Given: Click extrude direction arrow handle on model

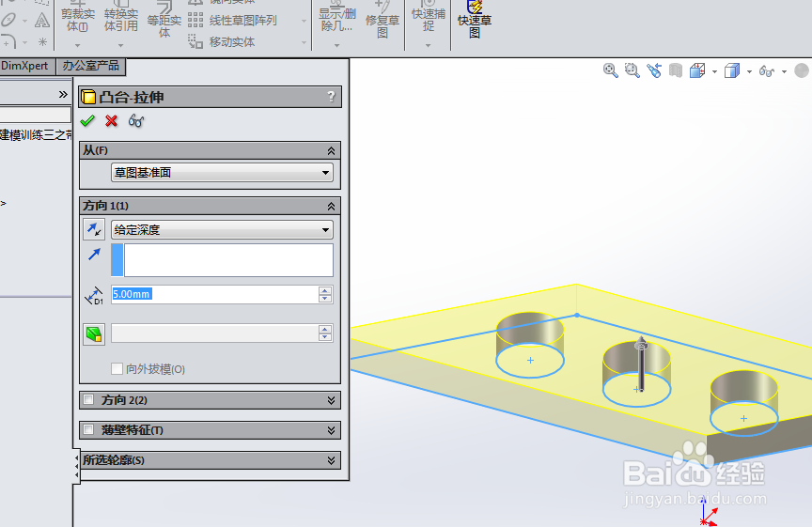Looking at the screenshot, I should pos(641,364).
